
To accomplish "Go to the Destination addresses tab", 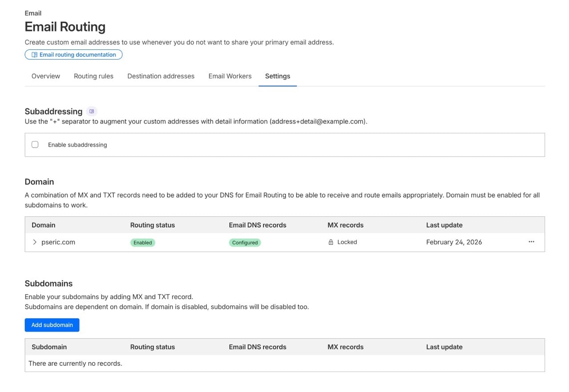I will (x=160, y=76).
